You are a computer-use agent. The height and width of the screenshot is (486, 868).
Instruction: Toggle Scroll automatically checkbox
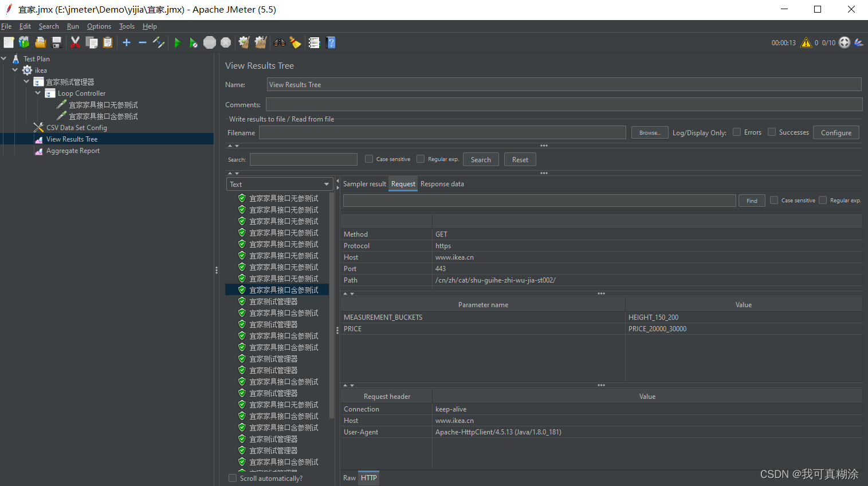(233, 478)
